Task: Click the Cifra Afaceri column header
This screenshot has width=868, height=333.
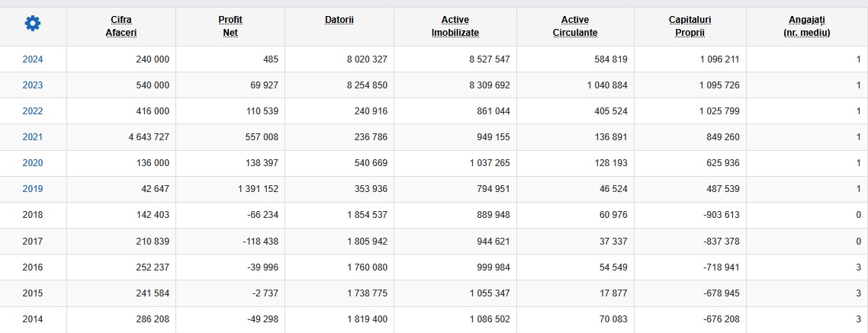Action: click(121, 26)
